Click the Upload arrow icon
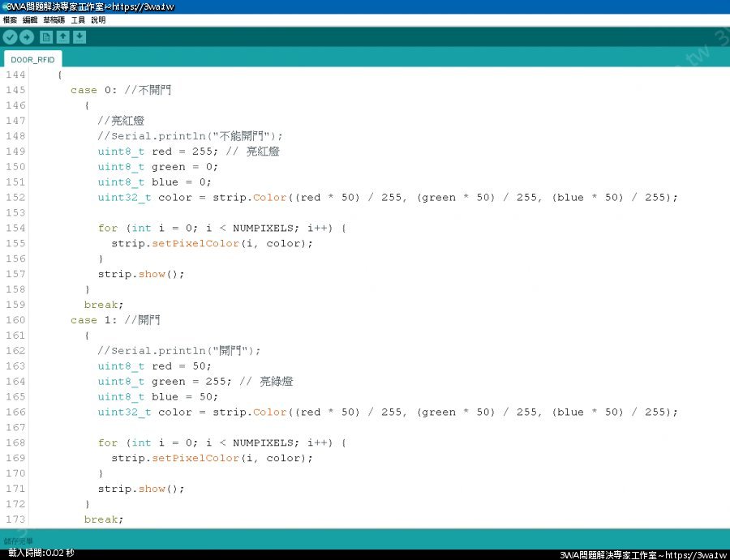This screenshot has height=560, width=730. (27, 37)
